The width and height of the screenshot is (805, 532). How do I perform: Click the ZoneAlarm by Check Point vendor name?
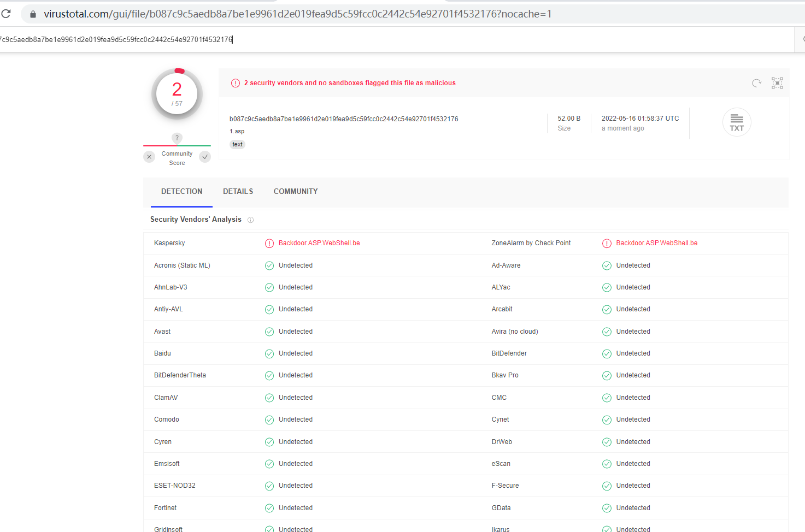pos(531,243)
